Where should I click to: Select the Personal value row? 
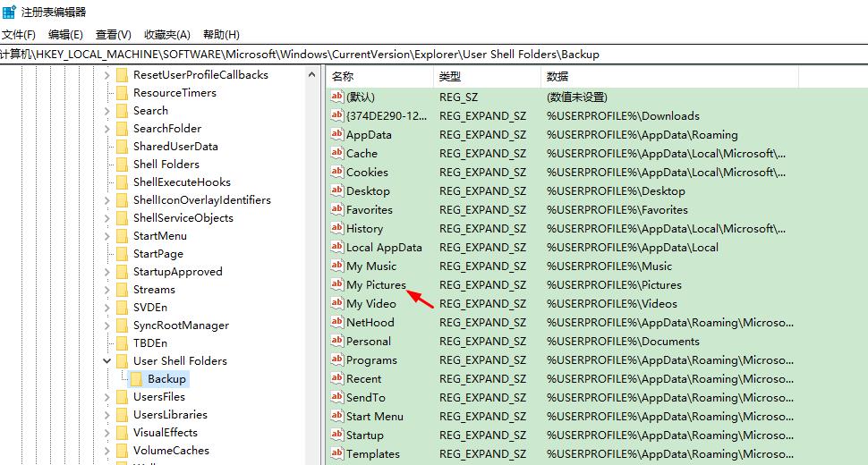click(368, 341)
